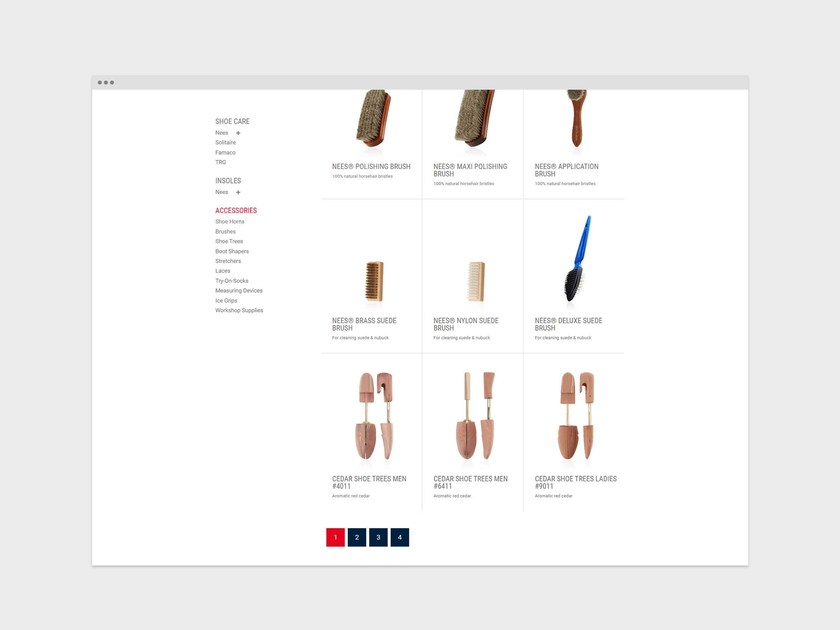This screenshot has height=630, width=840.
Task: Open Cedar Shoe Trees Ladies #9011 image
Action: (x=576, y=416)
